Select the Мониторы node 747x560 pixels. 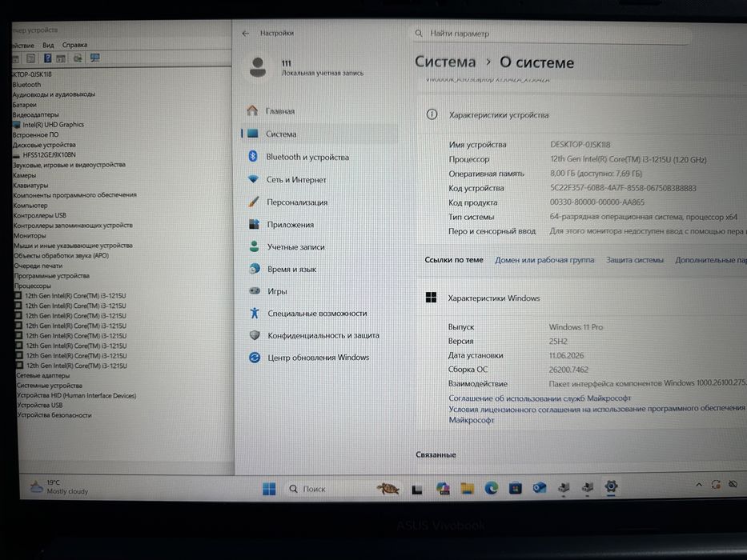(x=30, y=236)
